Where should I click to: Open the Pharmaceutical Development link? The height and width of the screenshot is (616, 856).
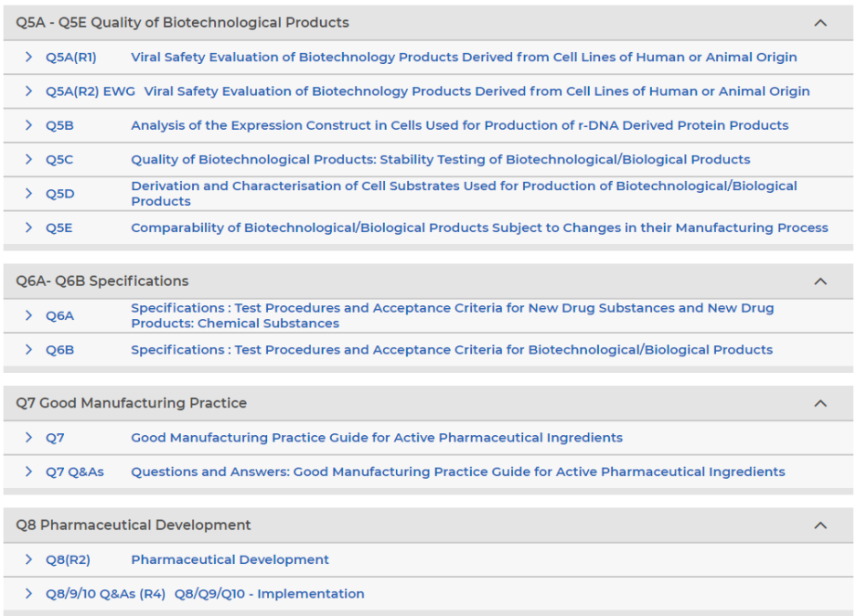tap(230, 559)
